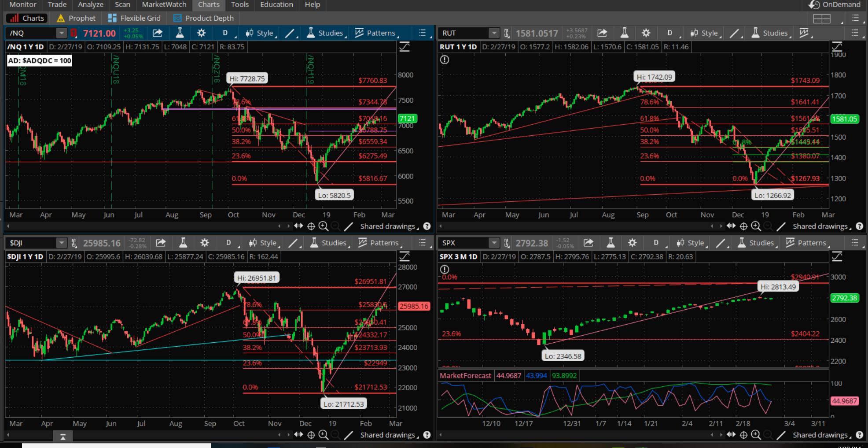Click the collapse handle at bottom of $DJI panel

pyautogui.click(x=63, y=437)
